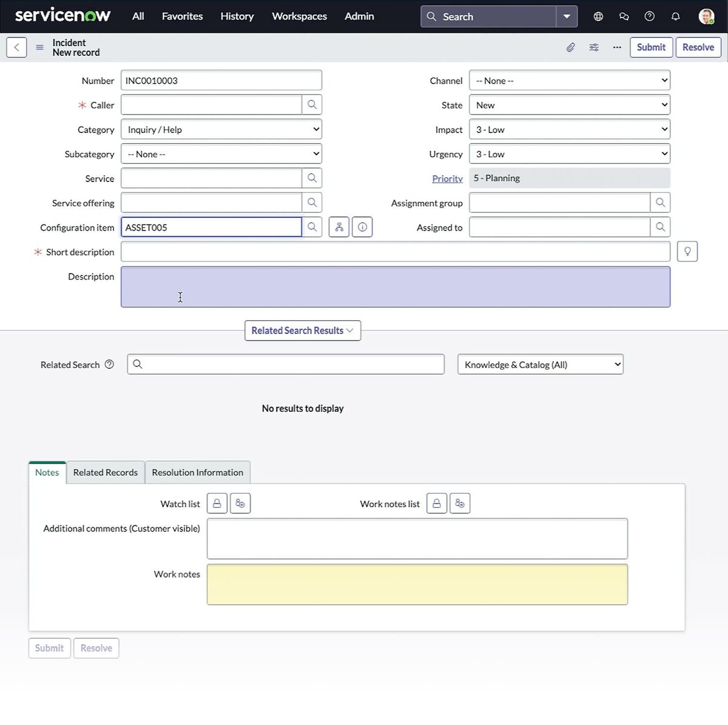Open the Workspaces navigation menu
Image resolution: width=728 pixels, height=725 pixels.
click(299, 16)
